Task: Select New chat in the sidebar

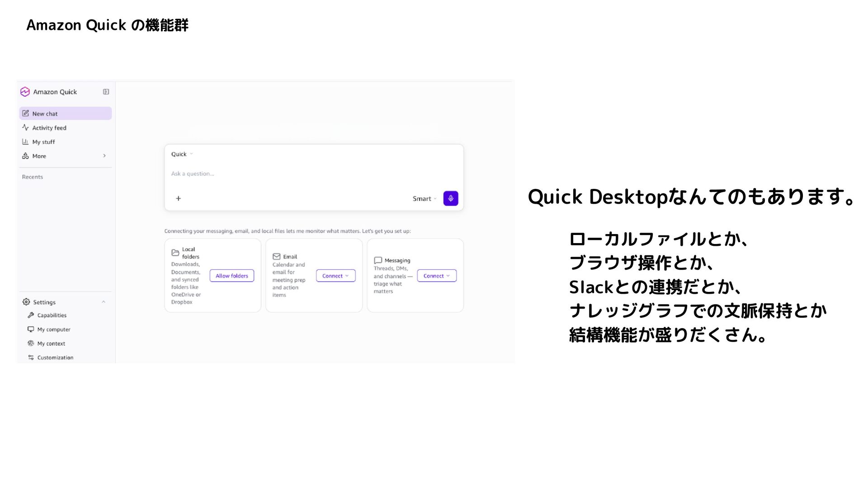Action: pyautogui.click(x=66, y=113)
